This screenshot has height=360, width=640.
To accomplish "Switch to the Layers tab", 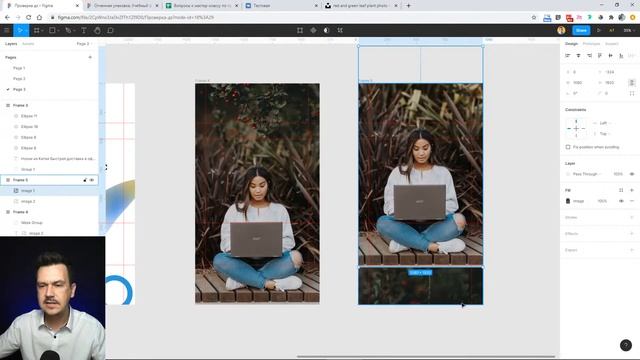I will [11, 44].
